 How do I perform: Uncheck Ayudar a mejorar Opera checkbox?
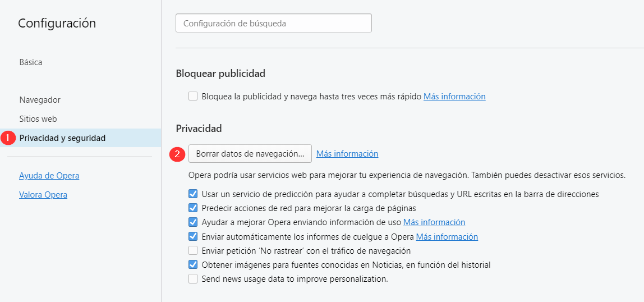[x=193, y=222]
